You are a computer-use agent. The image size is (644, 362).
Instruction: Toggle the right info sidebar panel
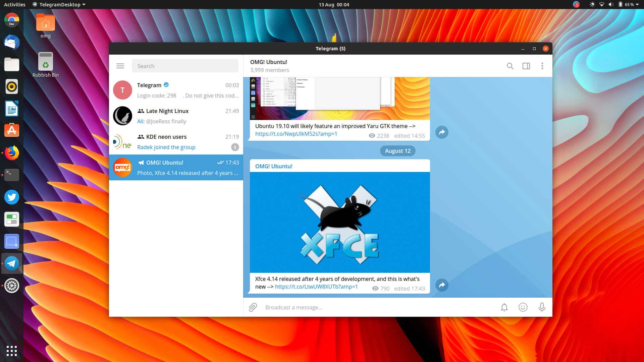(526, 66)
